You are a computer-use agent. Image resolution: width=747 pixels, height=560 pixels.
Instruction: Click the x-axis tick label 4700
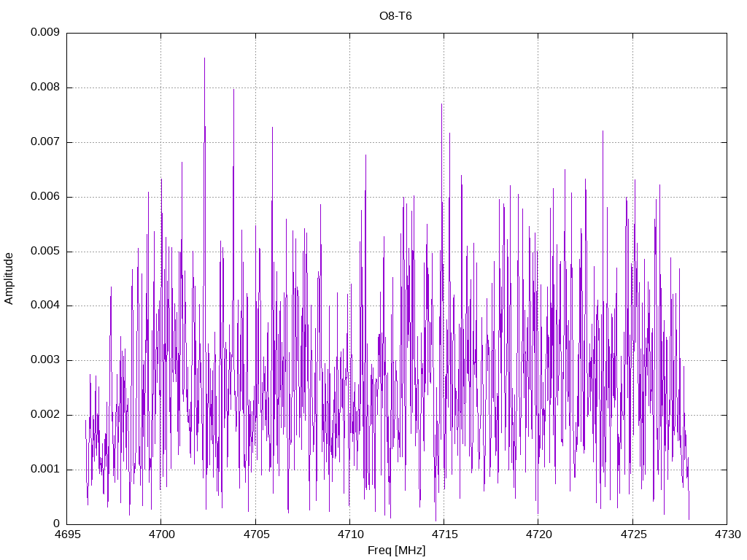(x=161, y=534)
